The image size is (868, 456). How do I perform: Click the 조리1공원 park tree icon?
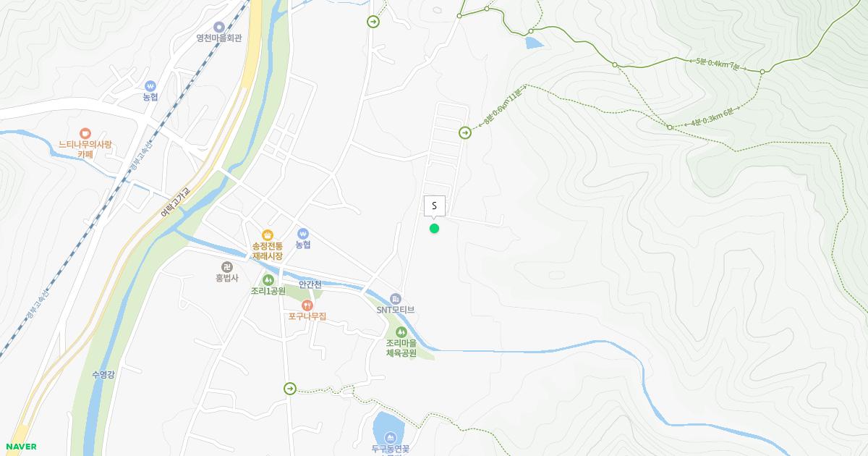(x=268, y=279)
